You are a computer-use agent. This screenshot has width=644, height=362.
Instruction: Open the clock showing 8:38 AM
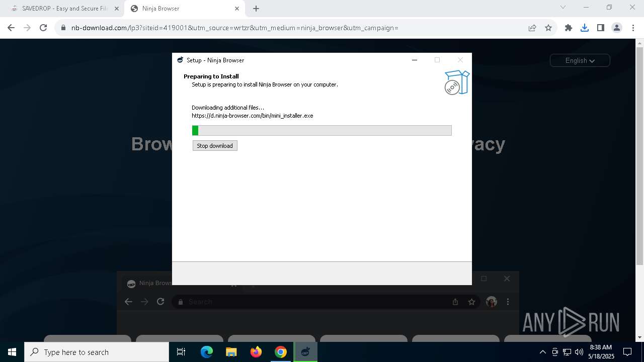[601, 352]
